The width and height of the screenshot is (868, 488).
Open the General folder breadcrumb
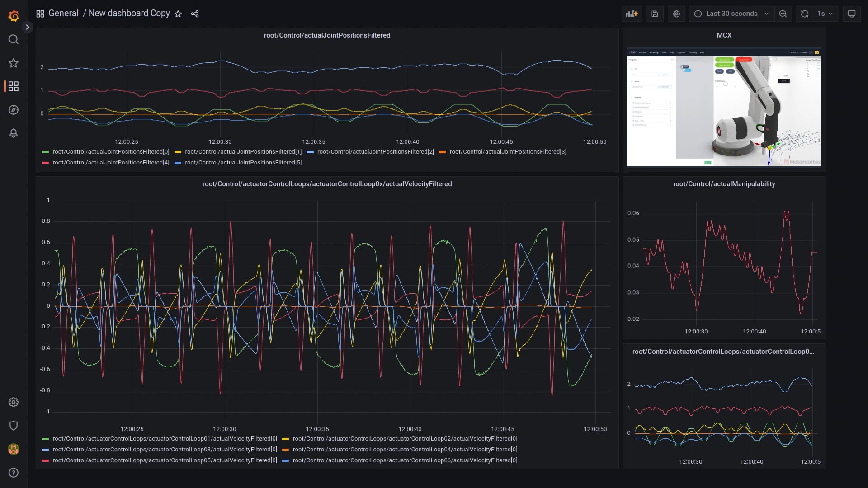[x=64, y=13]
